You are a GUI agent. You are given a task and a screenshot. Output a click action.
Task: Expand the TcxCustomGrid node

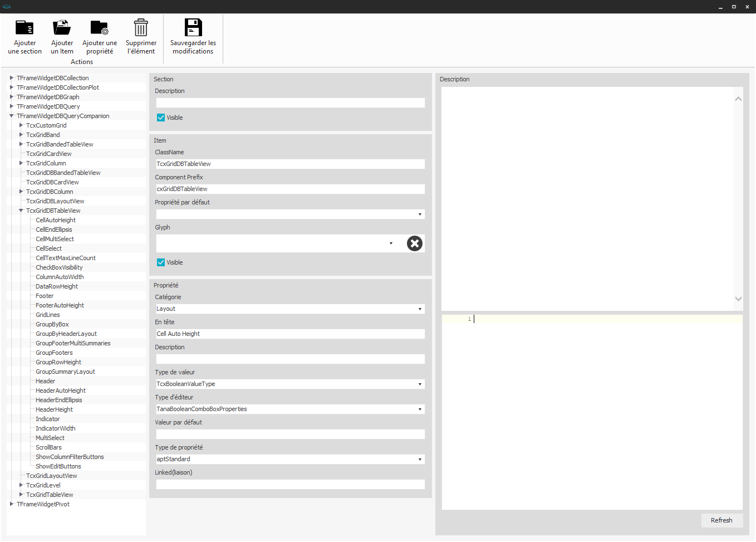pyautogui.click(x=21, y=125)
